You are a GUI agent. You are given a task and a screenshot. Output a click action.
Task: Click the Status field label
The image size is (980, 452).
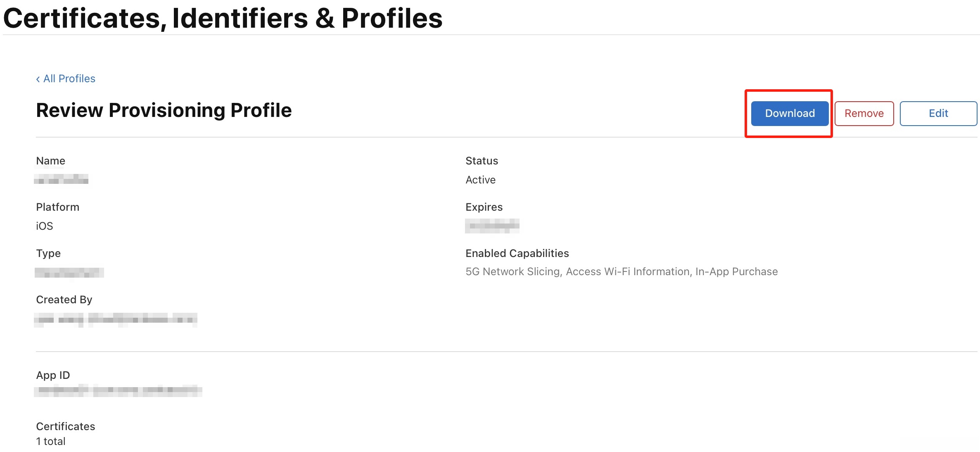click(x=482, y=161)
